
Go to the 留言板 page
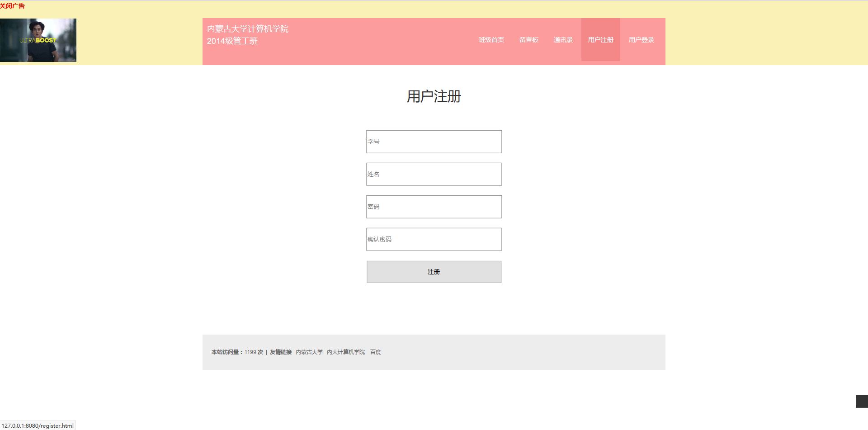pos(529,40)
